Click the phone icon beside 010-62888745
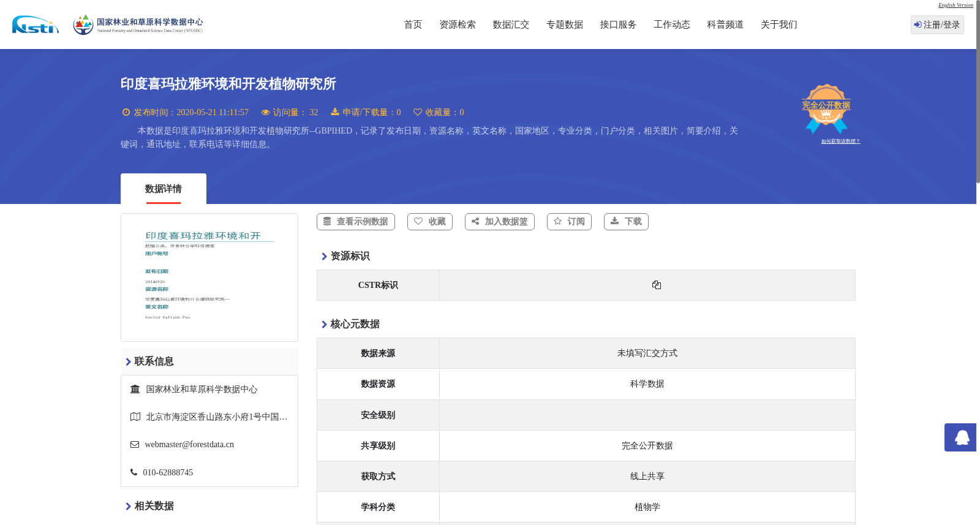 [134, 472]
